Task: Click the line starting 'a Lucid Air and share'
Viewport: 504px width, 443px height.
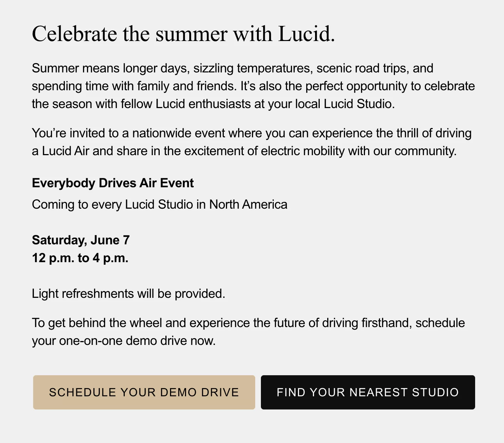Action: [x=245, y=151]
